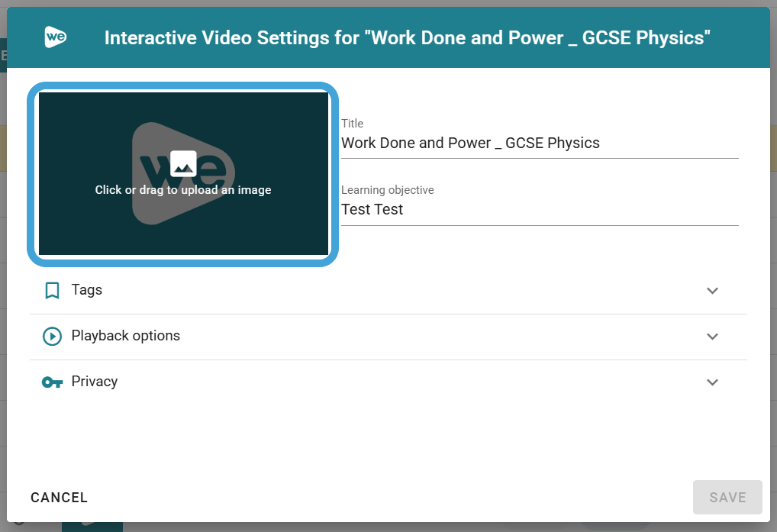Focus the Title input field
The height and width of the screenshot is (532, 777).
539,143
